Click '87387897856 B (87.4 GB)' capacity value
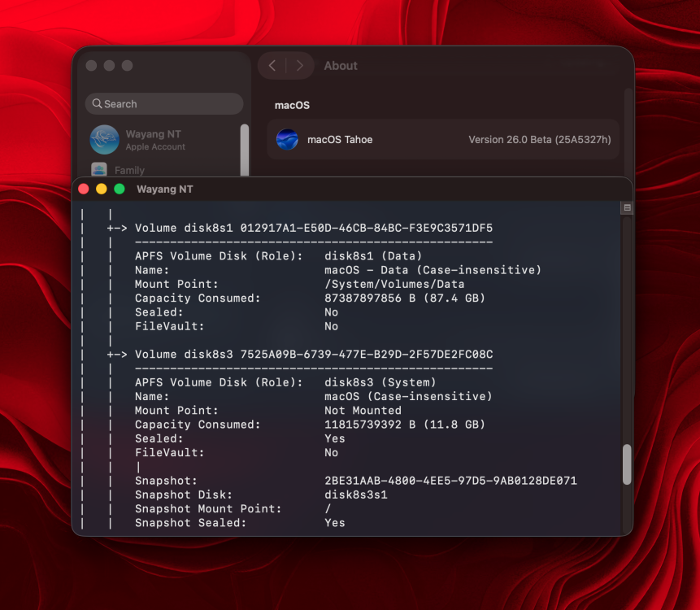Screen dimensions: 700x610 404,298
